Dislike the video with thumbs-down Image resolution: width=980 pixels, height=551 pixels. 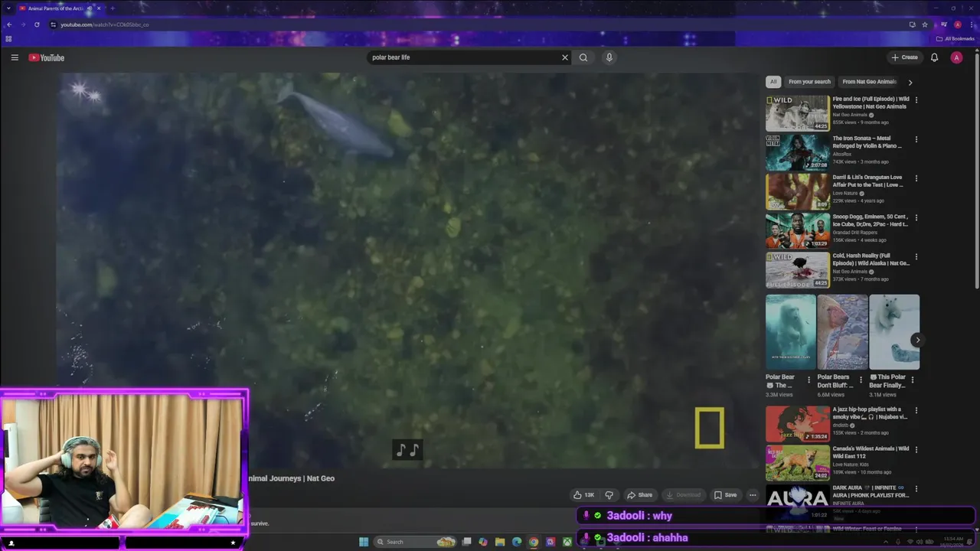tap(609, 495)
